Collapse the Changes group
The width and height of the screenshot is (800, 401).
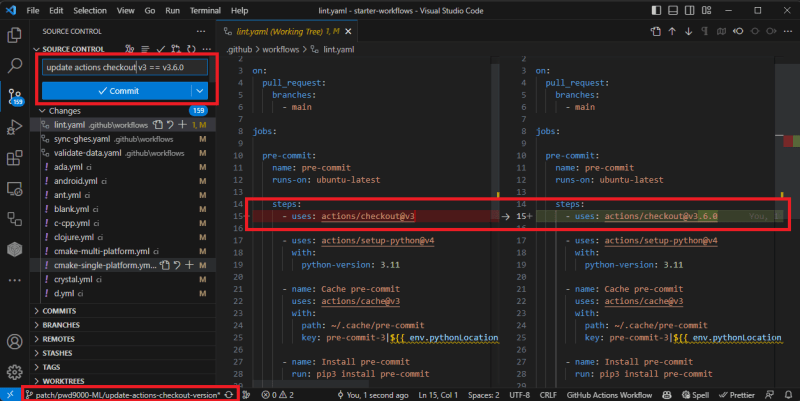[x=42, y=111]
